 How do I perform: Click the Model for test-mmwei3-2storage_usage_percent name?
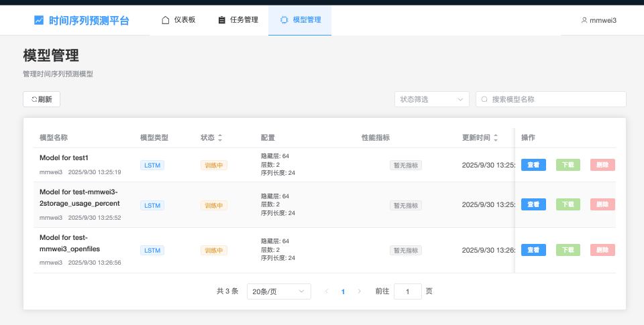(x=80, y=198)
